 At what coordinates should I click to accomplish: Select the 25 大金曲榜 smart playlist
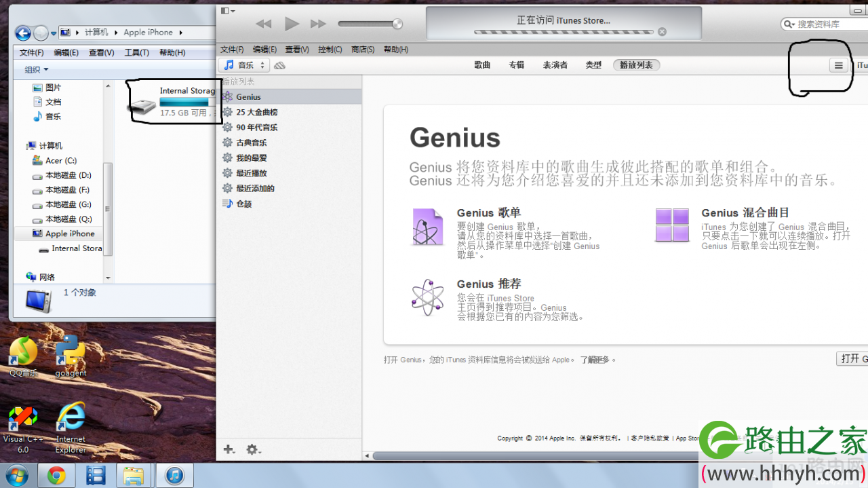click(x=289, y=112)
